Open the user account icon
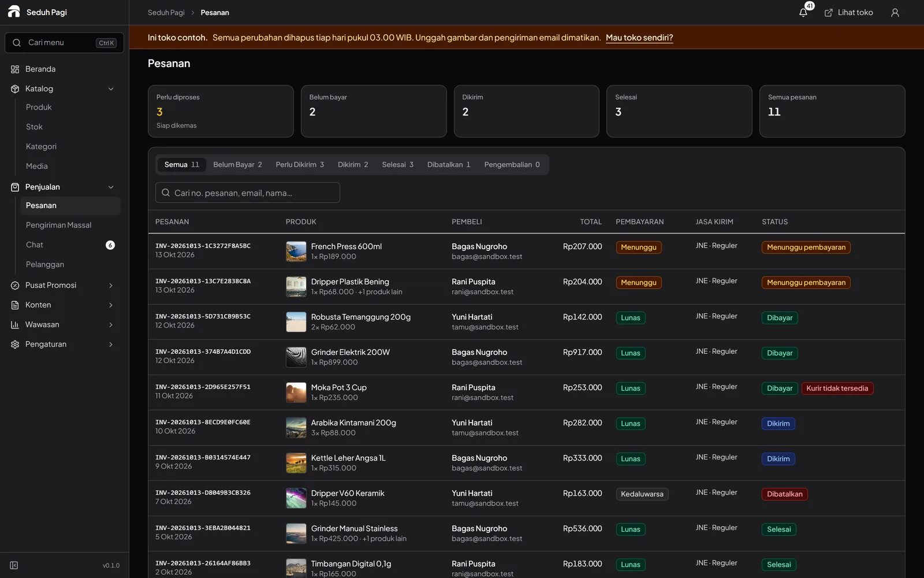 pyautogui.click(x=895, y=13)
